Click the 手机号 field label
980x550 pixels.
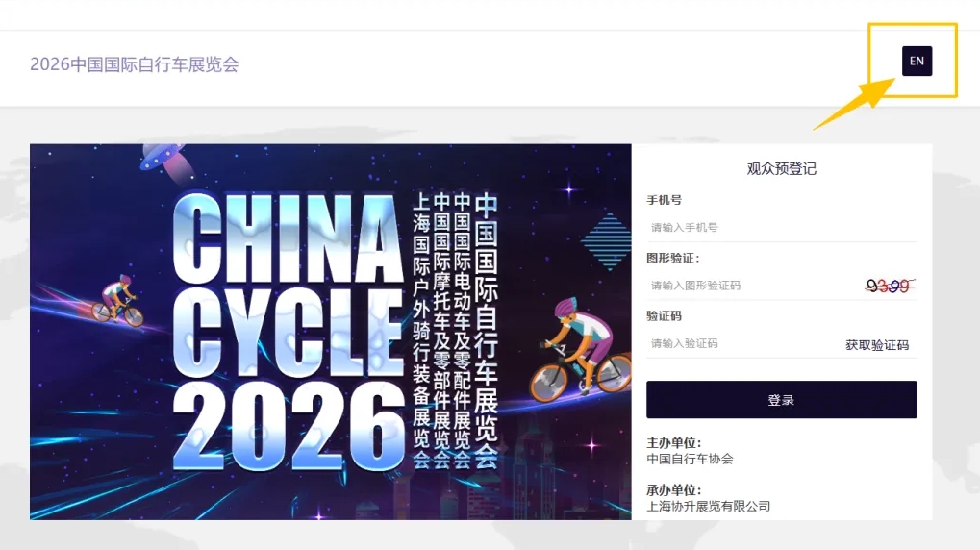pyautogui.click(x=664, y=200)
